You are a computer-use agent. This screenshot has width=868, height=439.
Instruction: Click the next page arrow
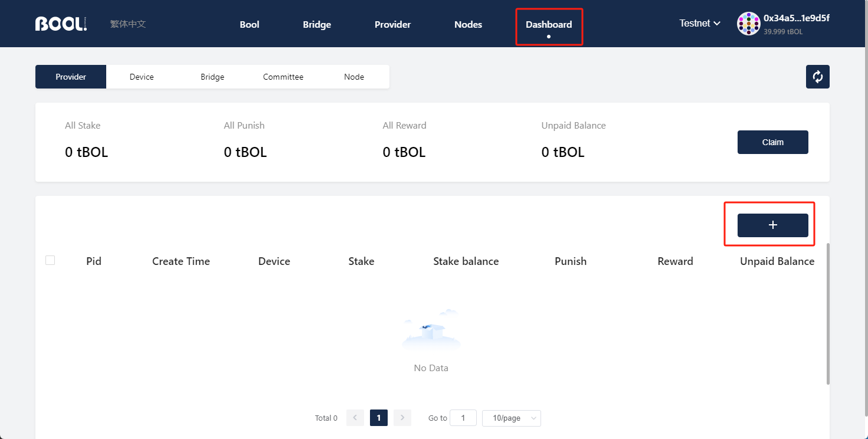coord(402,417)
